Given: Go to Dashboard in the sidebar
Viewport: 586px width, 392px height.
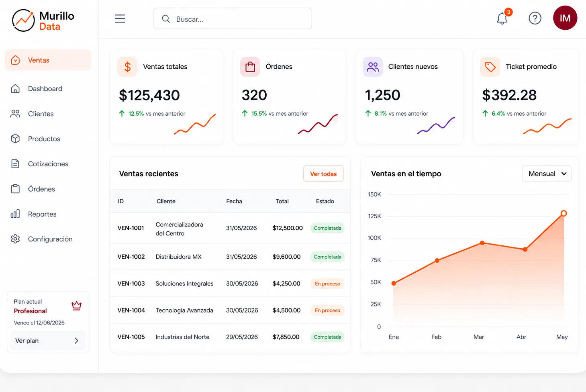Looking at the screenshot, I should point(45,89).
